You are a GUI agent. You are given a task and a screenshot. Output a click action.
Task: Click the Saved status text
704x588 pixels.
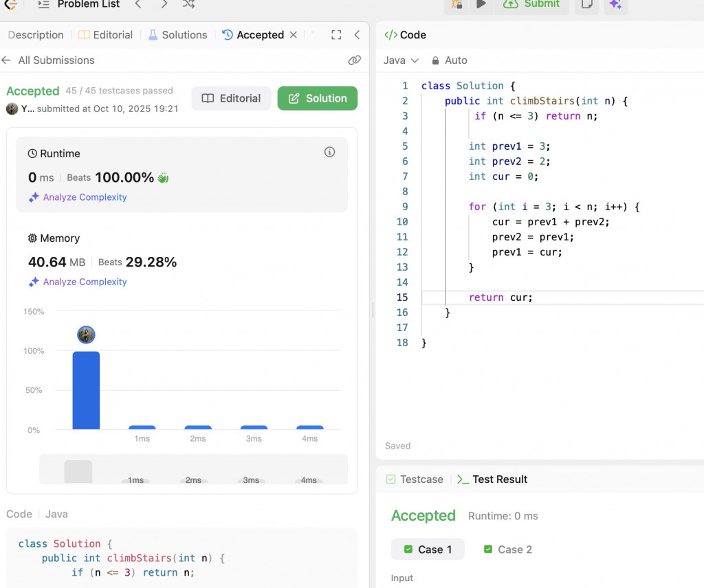pos(398,446)
